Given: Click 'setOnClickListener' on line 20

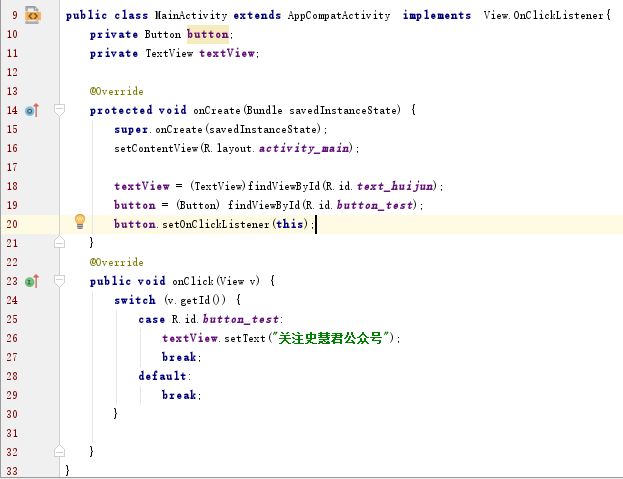Looking at the screenshot, I should [216, 224].
